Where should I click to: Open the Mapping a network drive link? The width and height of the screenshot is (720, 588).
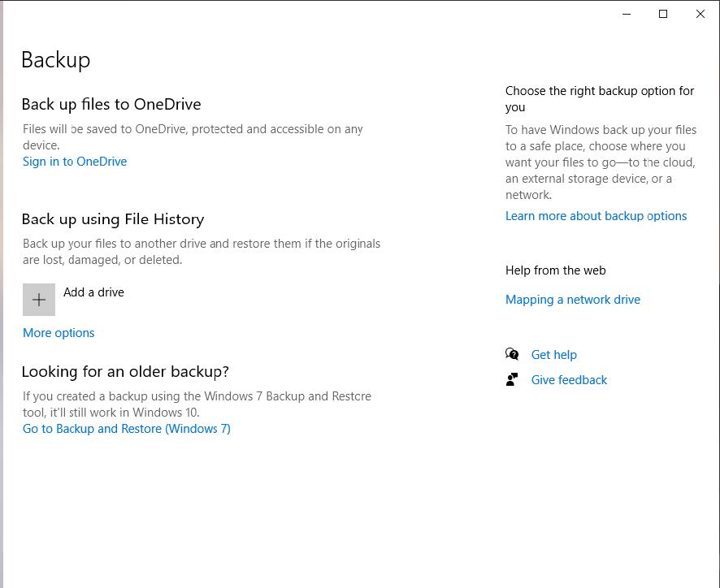572,300
